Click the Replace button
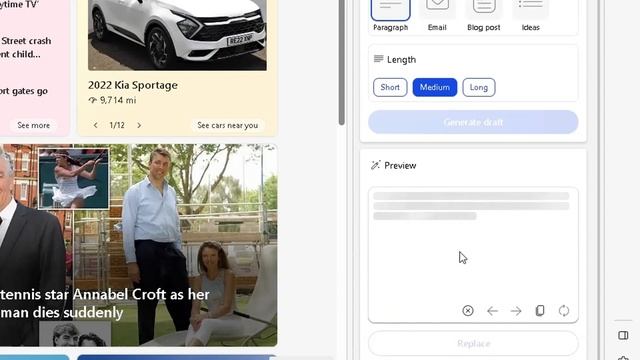The height and width of the screenshot is (360, 640). point(473,343)
